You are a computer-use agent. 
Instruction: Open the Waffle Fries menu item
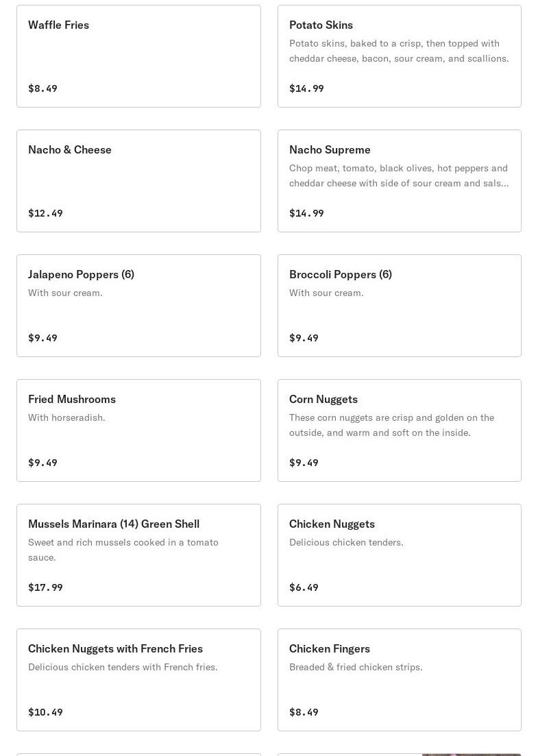click(138, 56)
